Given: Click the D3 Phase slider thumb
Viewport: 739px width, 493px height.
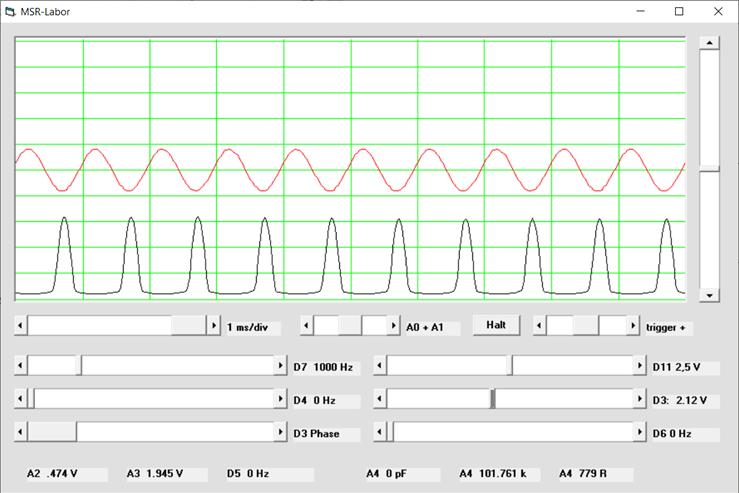Looking at the screenshot, I should pos(56,432).
